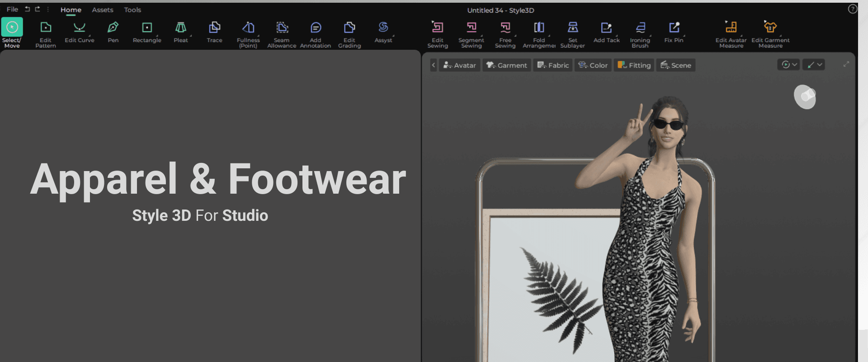This screenshot has height=362, width=868.
Task: Select the Pen tool
Action: 113,28
